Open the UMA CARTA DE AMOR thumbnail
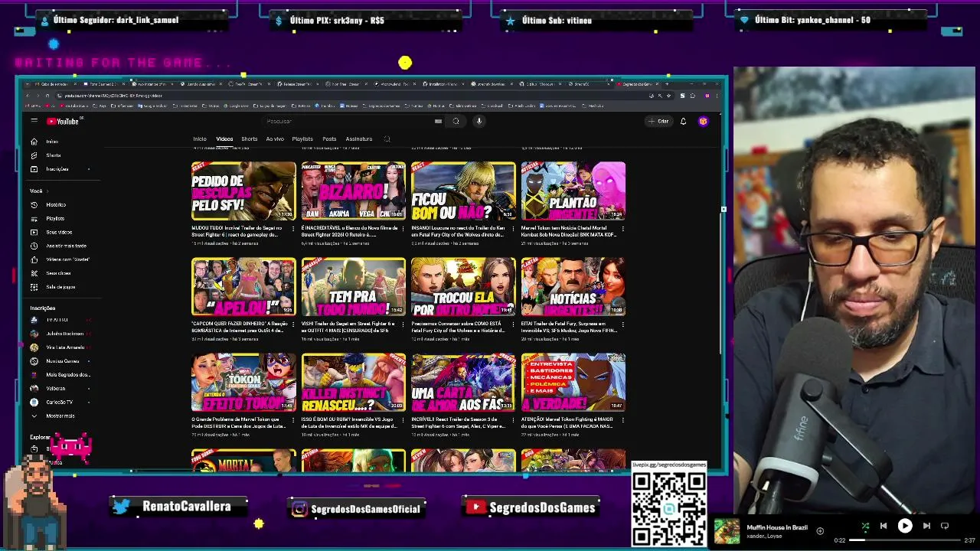 (463, 383)
